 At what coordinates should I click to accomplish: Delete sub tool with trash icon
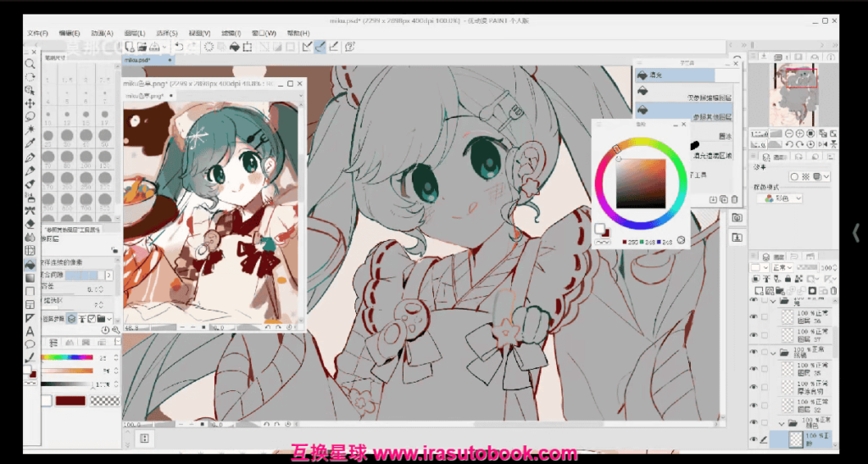(734, 199)
